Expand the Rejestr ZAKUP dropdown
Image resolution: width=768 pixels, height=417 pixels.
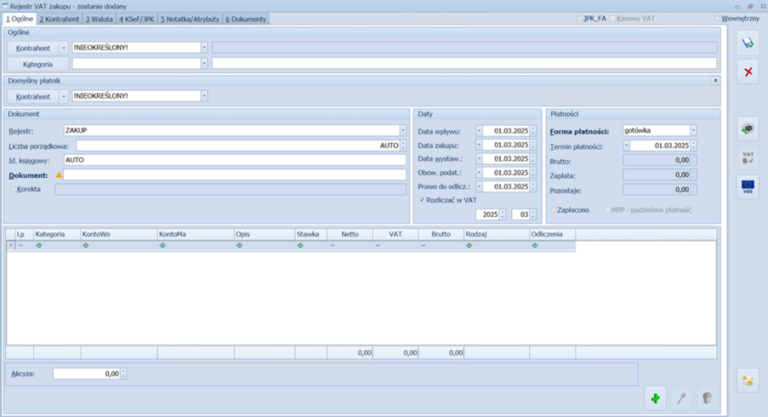(402, 130)
